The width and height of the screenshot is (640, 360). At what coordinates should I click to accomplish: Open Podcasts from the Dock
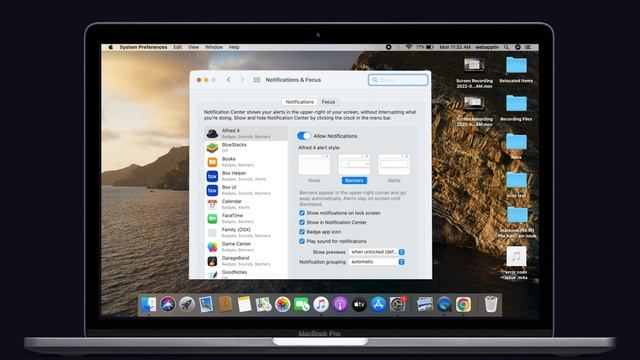pos(340,304)
